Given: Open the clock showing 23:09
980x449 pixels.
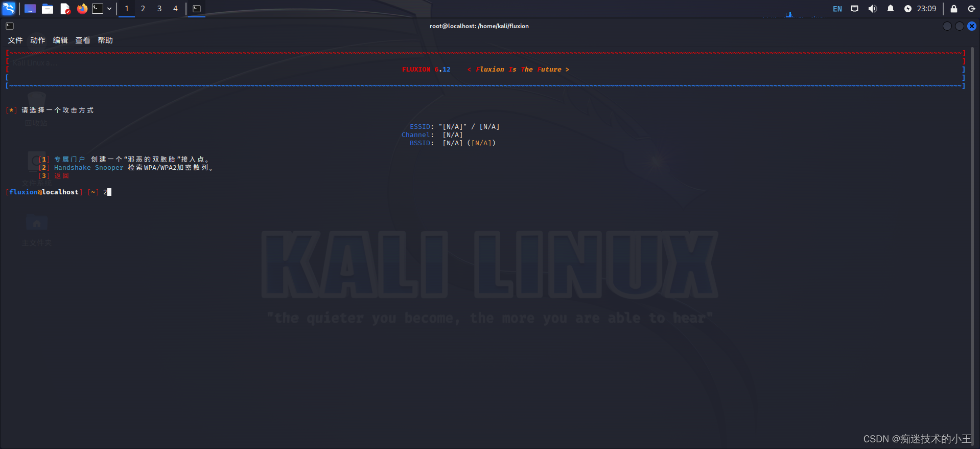Looking at the screenshot, I should [926, 9].
